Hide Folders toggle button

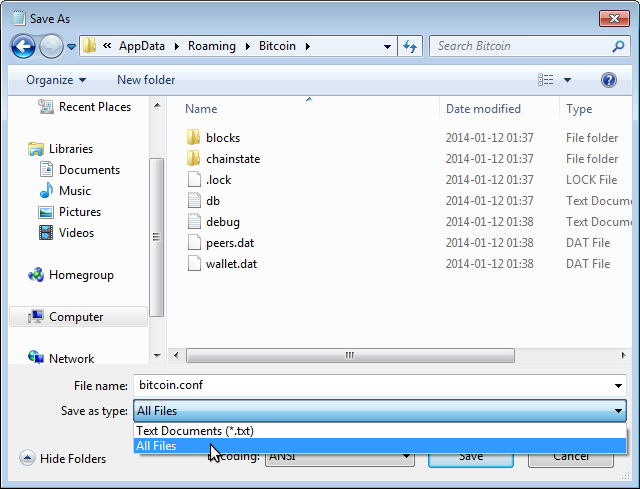(63, 458)
